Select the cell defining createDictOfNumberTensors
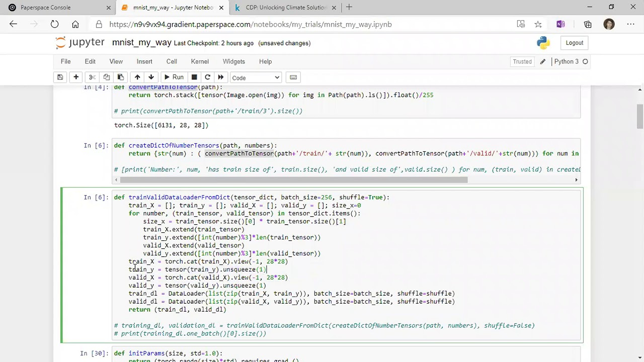 [347, 161]
